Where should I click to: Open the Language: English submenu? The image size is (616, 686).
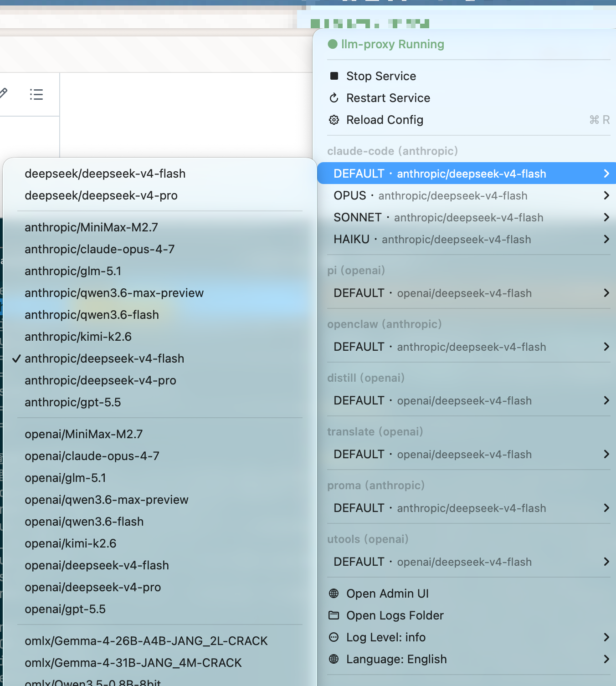(467, 659)
